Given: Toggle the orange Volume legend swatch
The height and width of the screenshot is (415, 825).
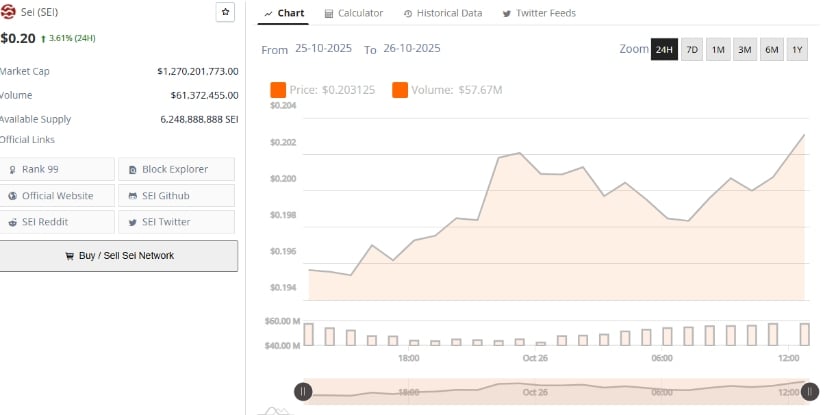Looking at the screenshot, I should [400, 91].
